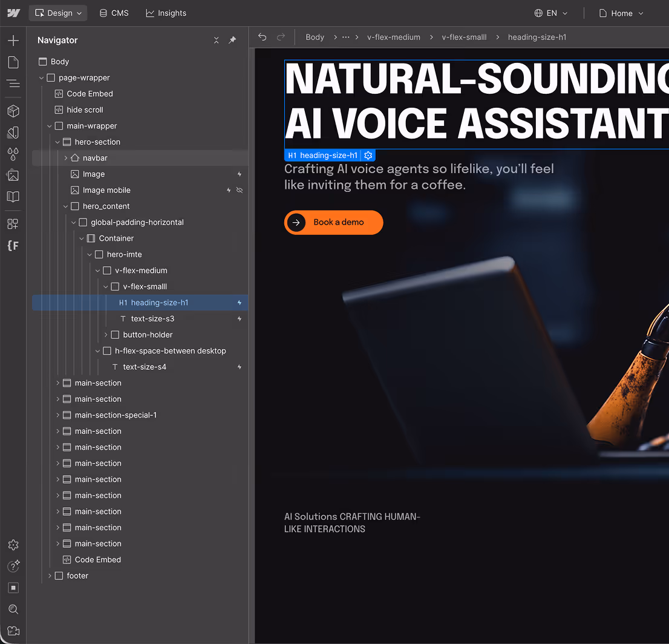
Task: Click the Book a demo button
Action: [x=334, y=223]
